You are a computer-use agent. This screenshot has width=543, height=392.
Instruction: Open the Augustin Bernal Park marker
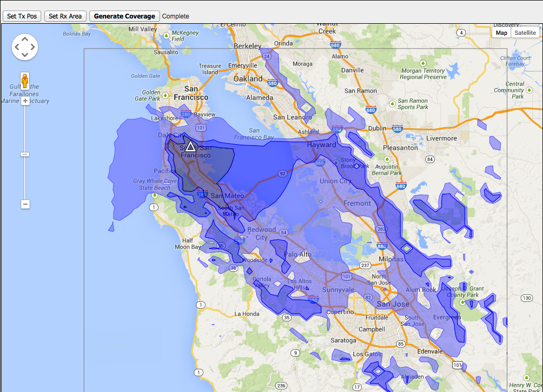[x=387, y=159]
